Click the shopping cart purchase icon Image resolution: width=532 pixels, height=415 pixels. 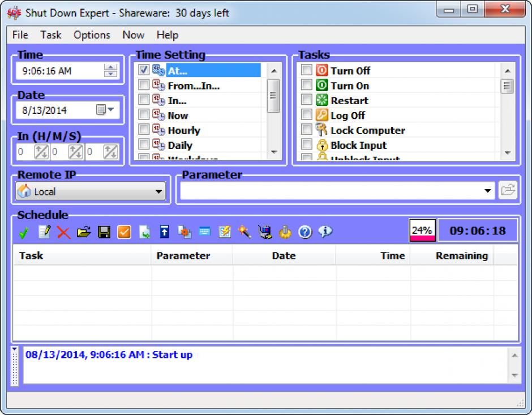pyautogui.click(x=265, y=232)
